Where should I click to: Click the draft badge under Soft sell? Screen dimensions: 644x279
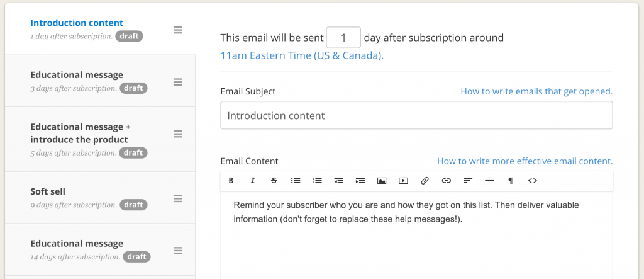pyautogui.click(x=133, y=205)
